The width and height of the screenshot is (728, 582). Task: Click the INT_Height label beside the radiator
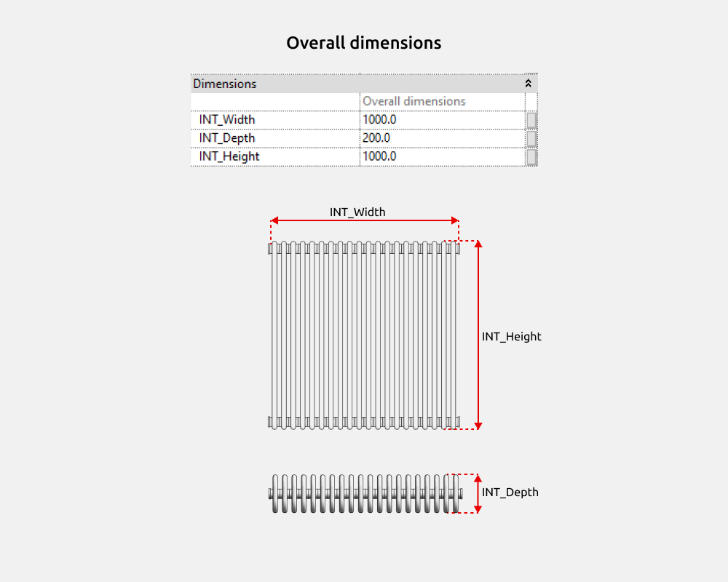[511, 337]
